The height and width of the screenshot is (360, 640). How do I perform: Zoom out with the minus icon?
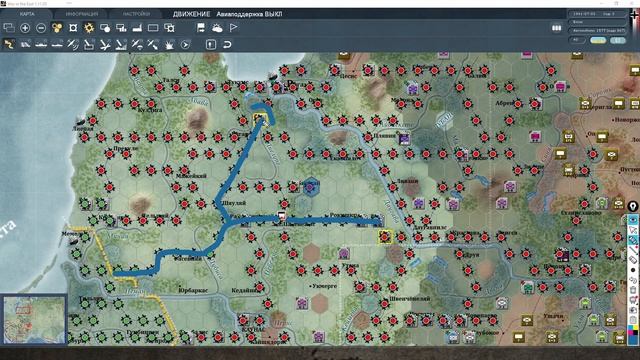41,28
